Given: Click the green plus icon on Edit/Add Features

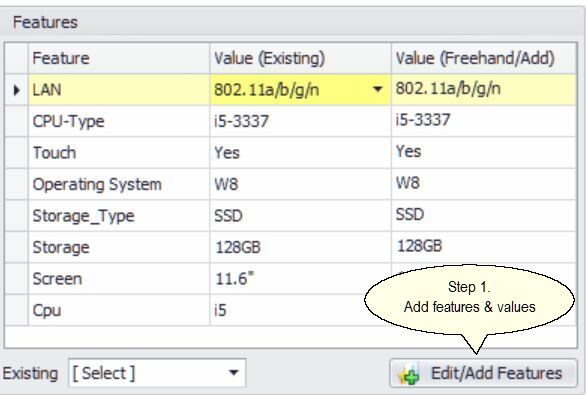Looking at the screenshot, I should coord(411,376).
